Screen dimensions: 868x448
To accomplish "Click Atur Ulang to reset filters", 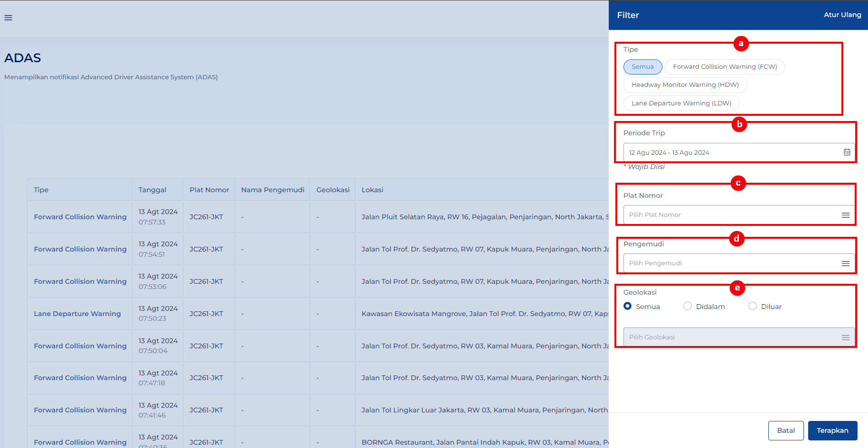I will (x=842, y=15).
